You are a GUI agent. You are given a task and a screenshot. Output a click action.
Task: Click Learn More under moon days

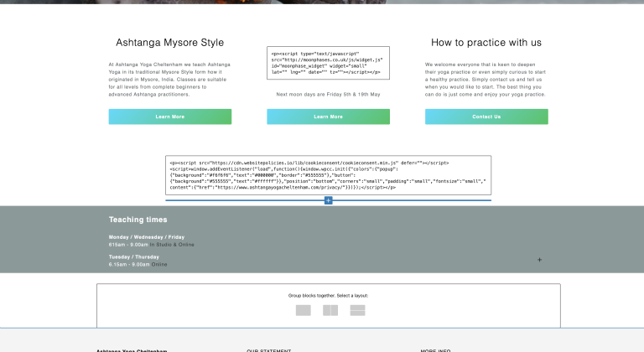(x=328, y=116)
